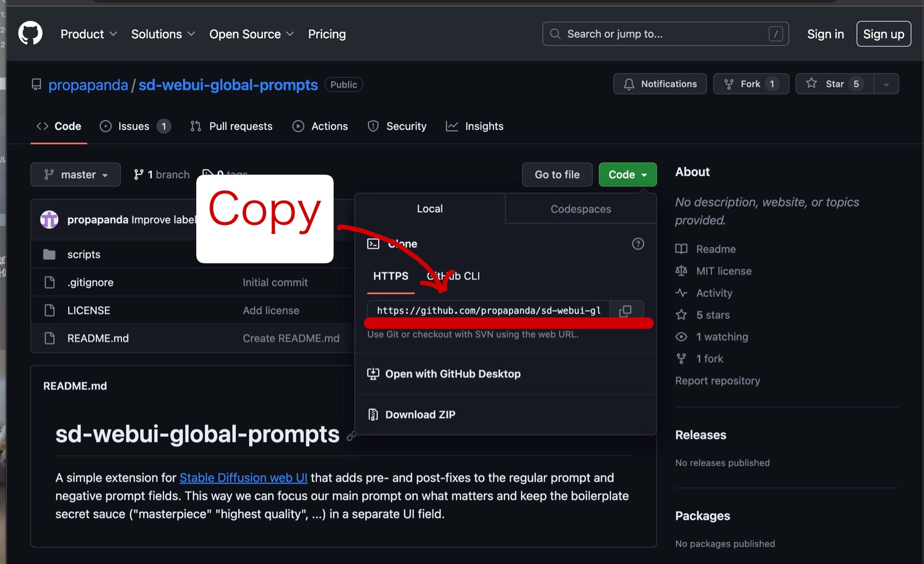924x564 pixels.
Task: Open the Issues tab
Action: 134,126
